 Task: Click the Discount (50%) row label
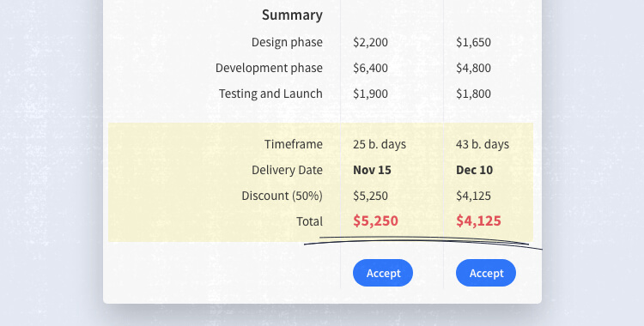coord(283,196)
